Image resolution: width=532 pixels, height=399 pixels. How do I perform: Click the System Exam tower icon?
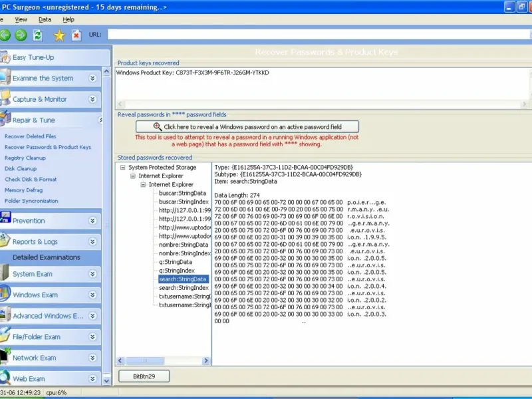tap(5, 272)
